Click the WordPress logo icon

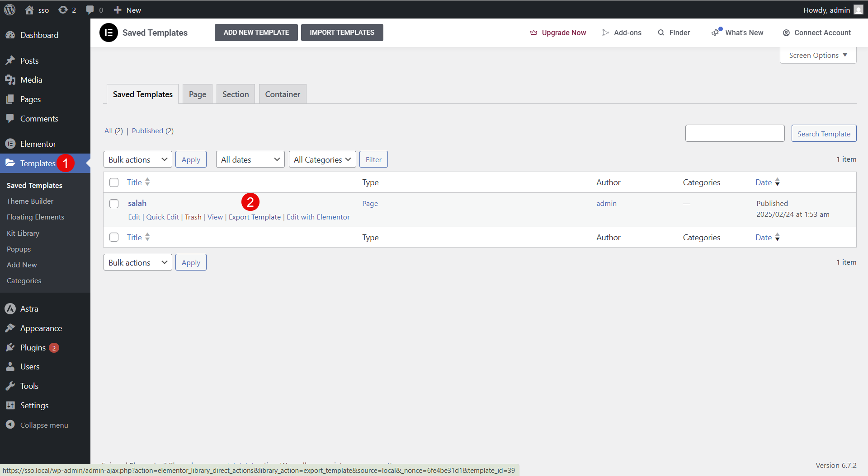[x=9, y=9]
